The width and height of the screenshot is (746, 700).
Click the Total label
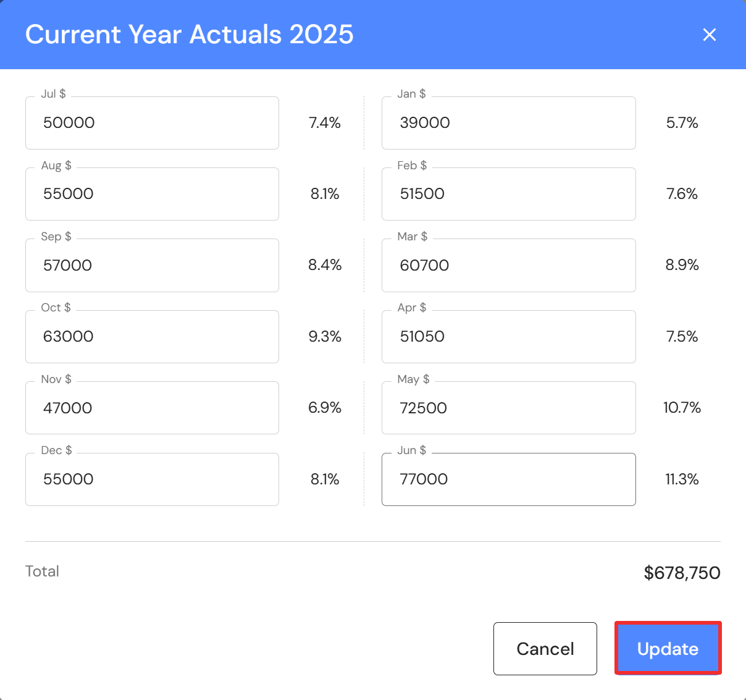click(x=42, y=571)
